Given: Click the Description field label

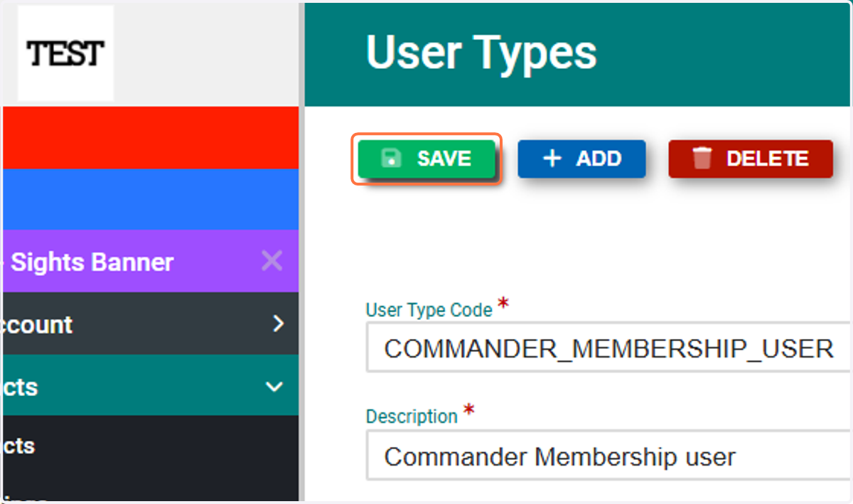Looking at the screenshot, I should click(x=412, y=416).
